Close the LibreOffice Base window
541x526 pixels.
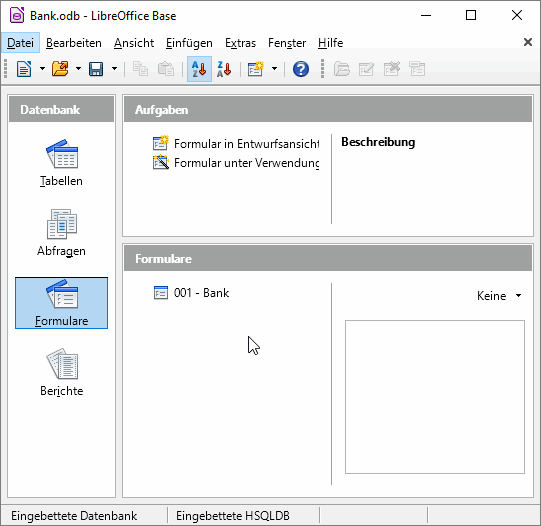tap(517, 16)
